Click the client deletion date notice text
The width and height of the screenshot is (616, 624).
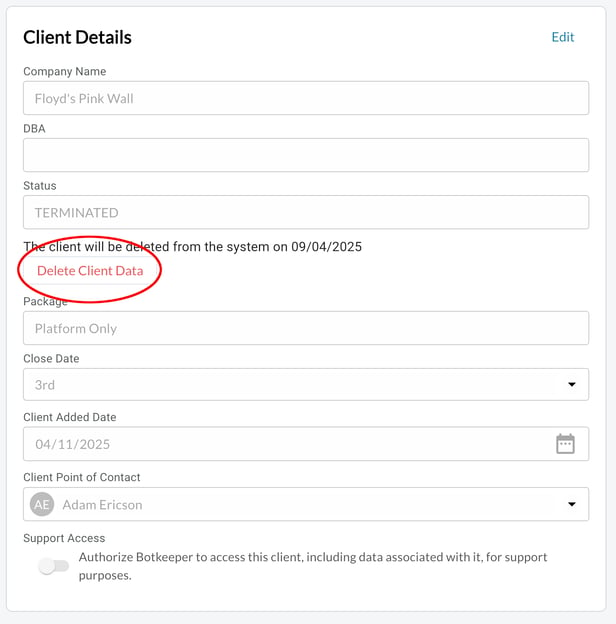193,247
